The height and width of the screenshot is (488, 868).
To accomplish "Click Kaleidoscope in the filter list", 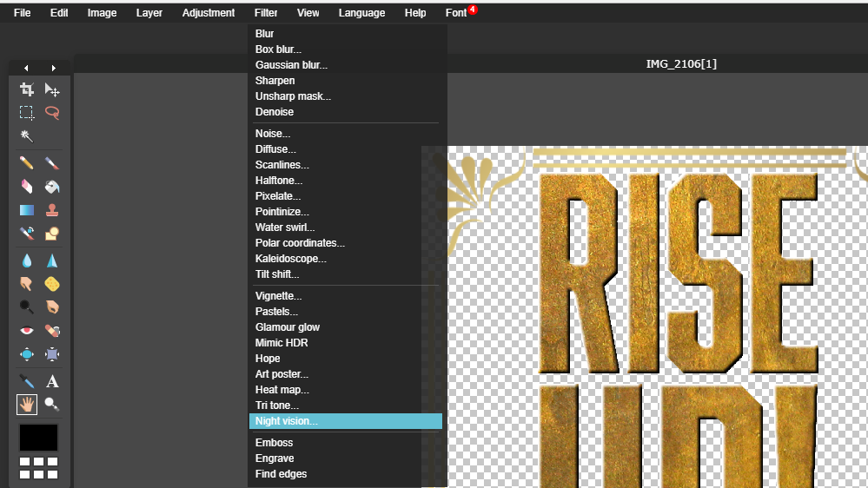I will point(291,259).
